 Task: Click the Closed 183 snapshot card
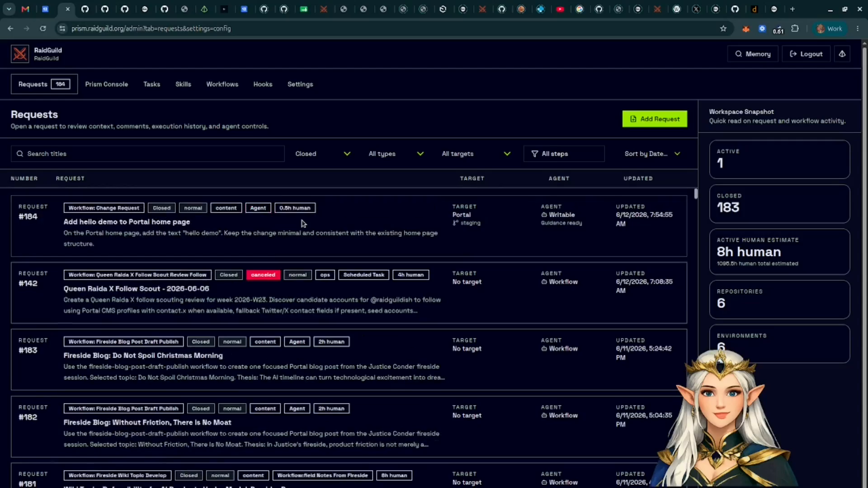779,204
